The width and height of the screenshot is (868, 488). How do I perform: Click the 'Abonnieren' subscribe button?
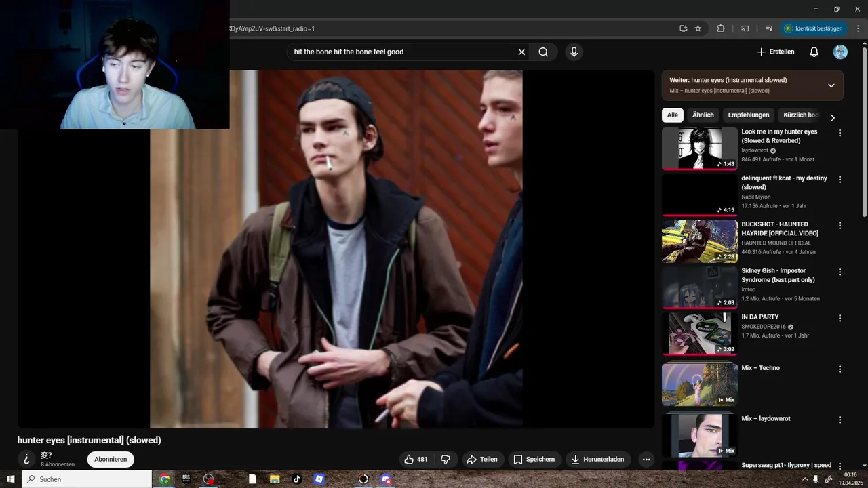pyautogui.click(x=111, y=460)
